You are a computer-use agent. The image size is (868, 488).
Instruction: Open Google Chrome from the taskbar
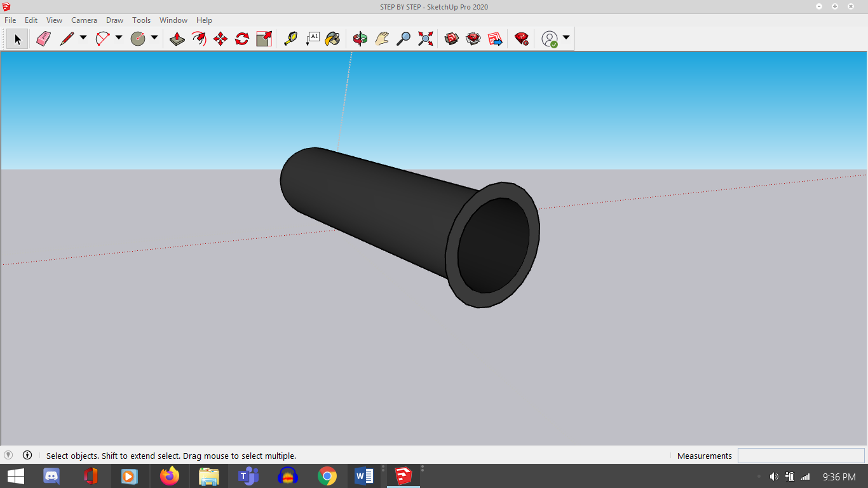click(x=327, y=476)
